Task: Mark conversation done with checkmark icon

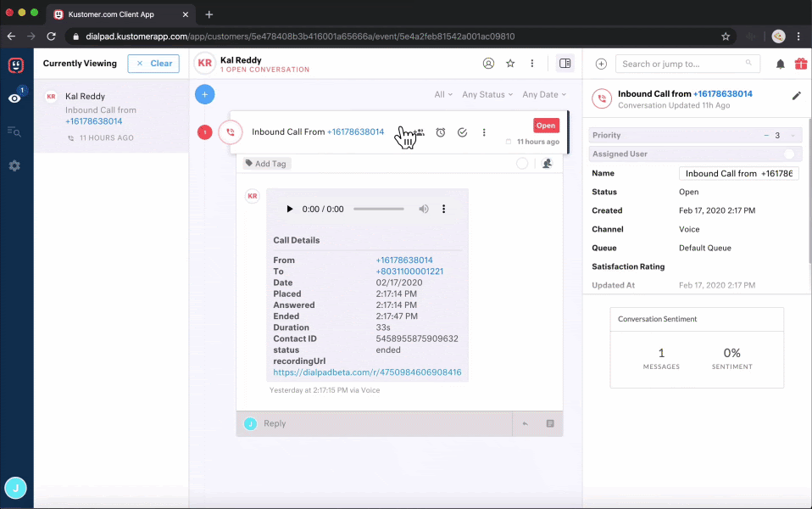Action: [x=463, y=132]
